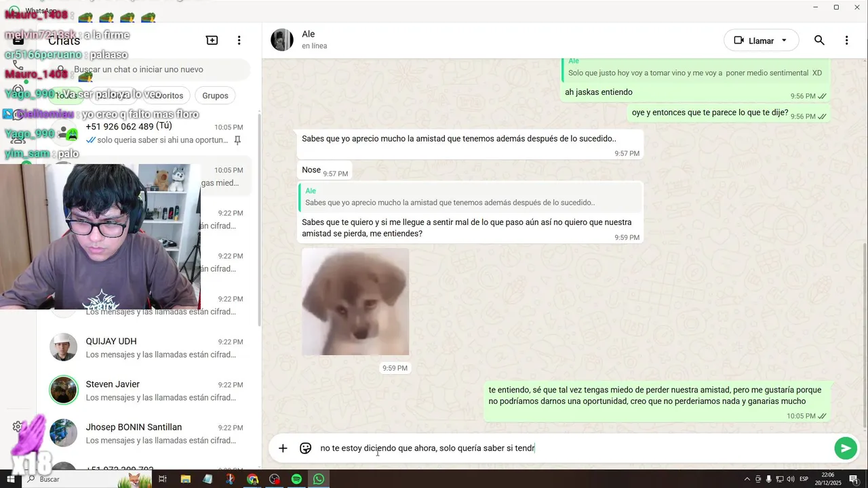Open the Jhosep BONIN Santillan chat

[x=149, y=434]
